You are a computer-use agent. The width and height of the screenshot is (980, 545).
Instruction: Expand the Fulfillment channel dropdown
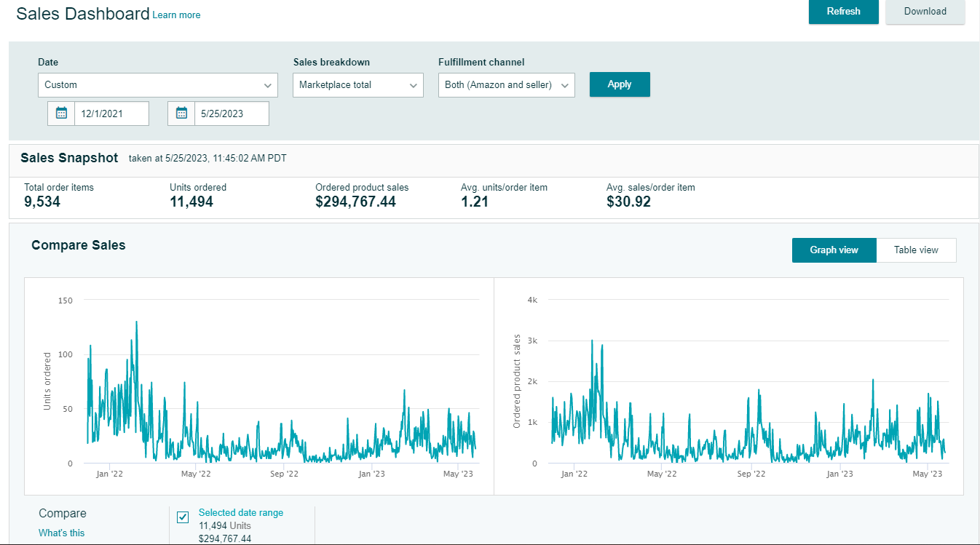coord(506,85)
